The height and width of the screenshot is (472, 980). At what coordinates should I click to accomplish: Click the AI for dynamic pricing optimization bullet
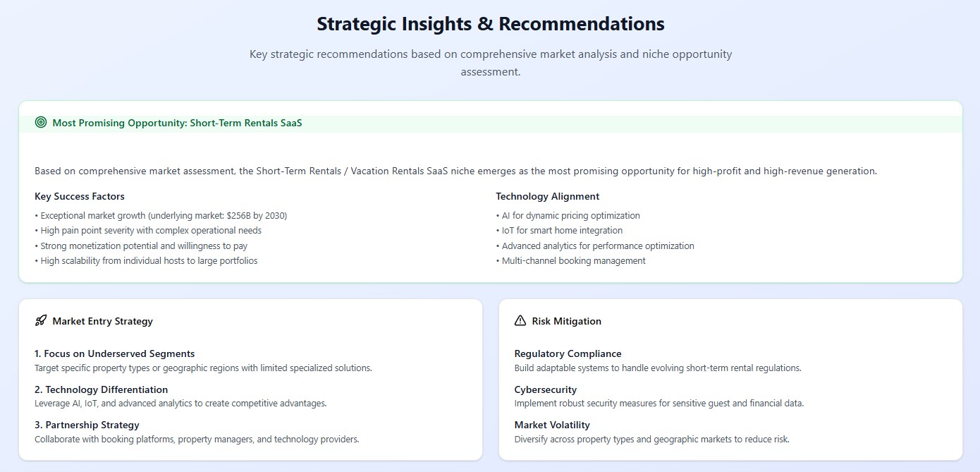pyautogui.click(x=570, y=215)
